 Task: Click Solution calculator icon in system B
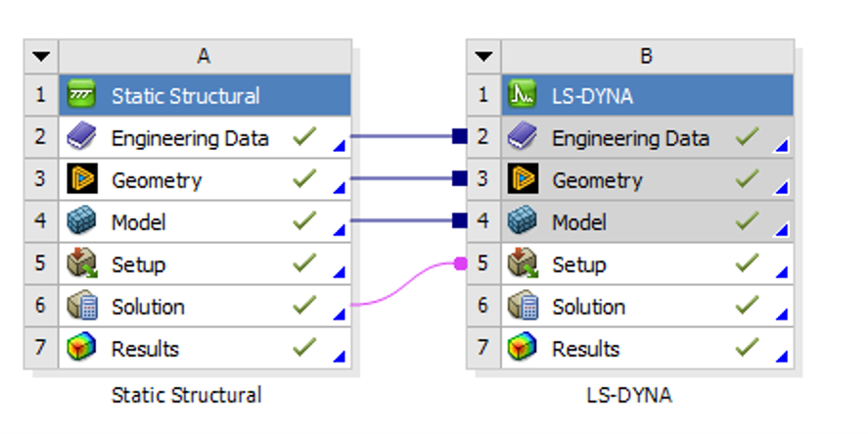coord(522,306)
